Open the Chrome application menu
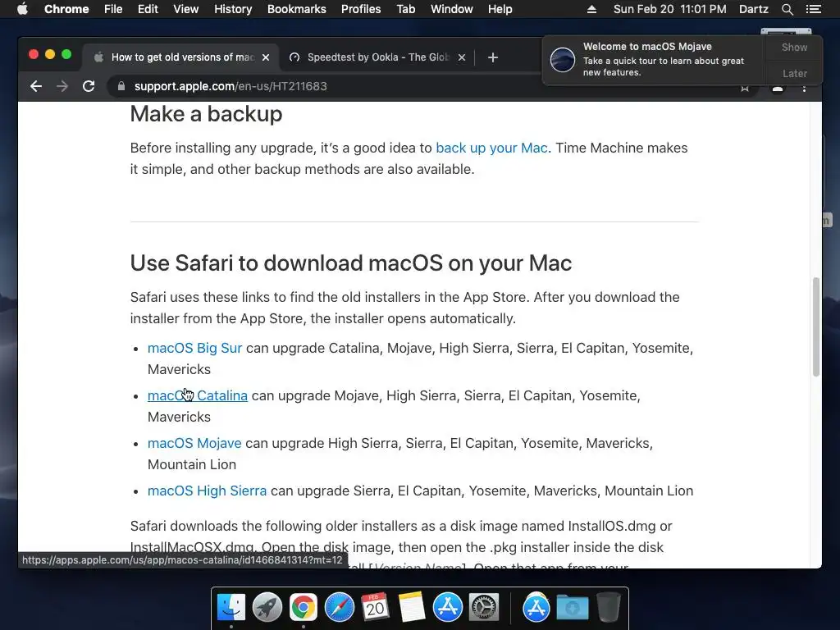Viewport: 840px width, 630px height. (x=66, y=9)
